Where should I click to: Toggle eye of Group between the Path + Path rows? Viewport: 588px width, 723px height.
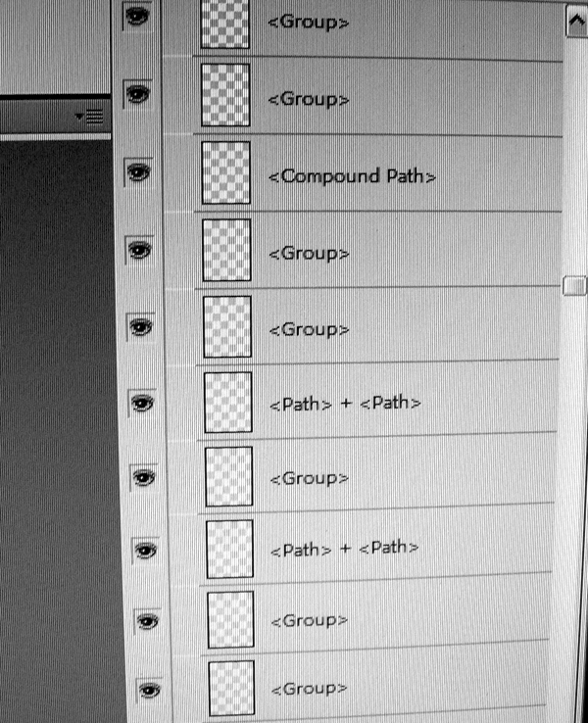[x=143, y=477]
